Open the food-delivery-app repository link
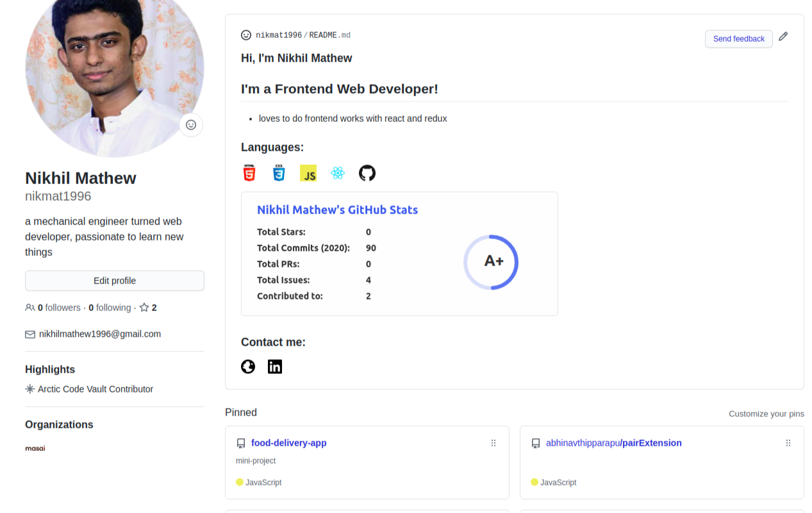This screenshot has height=513, width=812. [x=288, y=443]
